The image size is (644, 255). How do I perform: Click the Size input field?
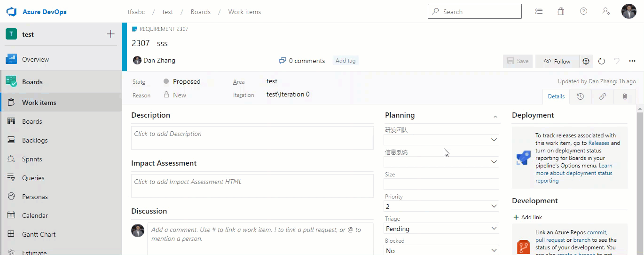click(441, 184)
